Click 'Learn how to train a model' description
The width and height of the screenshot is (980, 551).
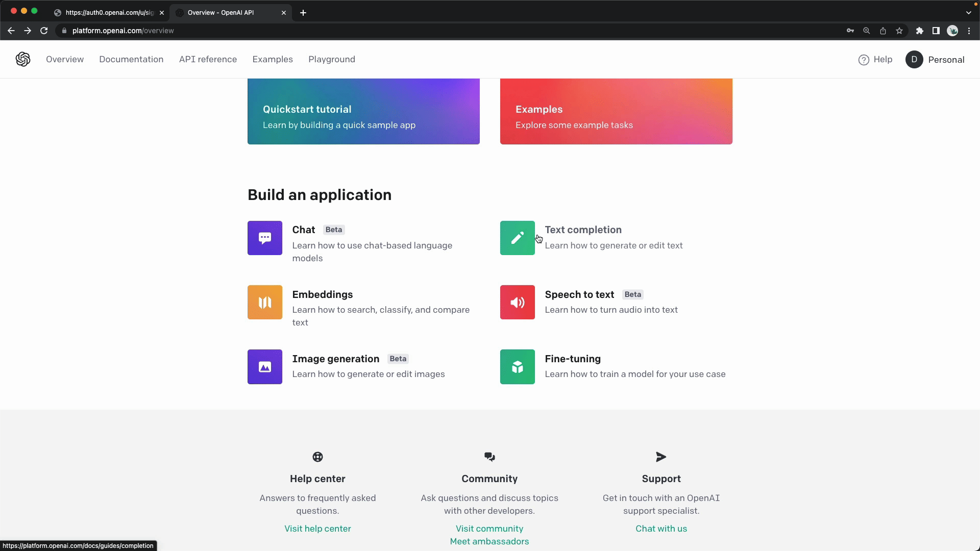(635, 374)
